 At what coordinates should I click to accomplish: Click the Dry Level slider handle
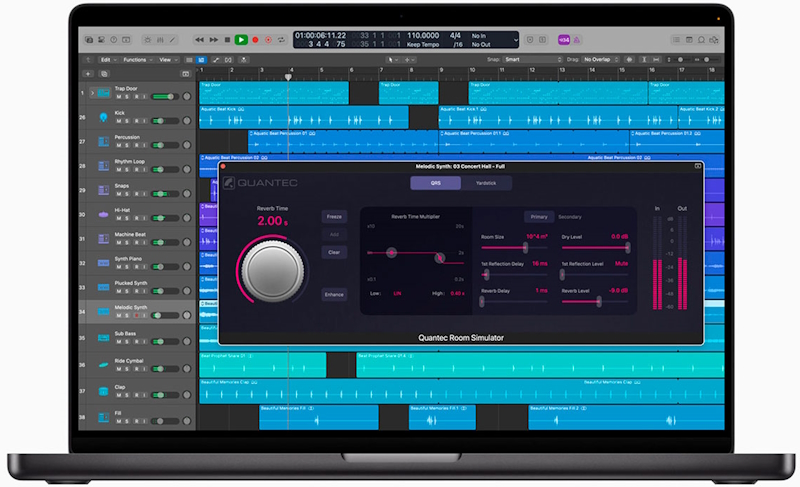[x=628, y=248]
